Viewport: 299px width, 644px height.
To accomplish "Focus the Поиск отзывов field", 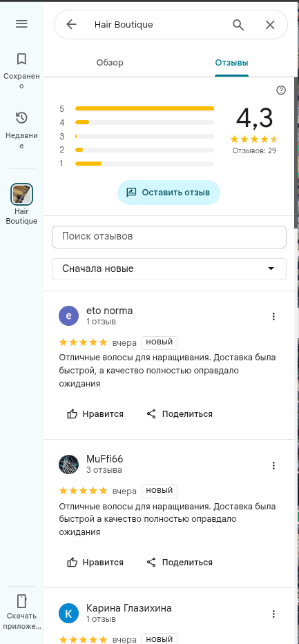I will 168,237.
